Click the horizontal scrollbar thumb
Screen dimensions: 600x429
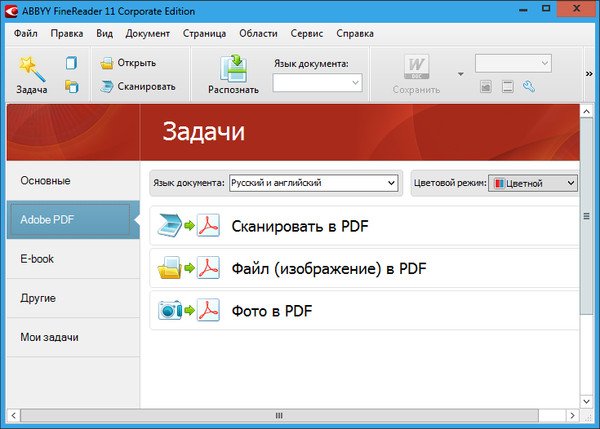279,416
